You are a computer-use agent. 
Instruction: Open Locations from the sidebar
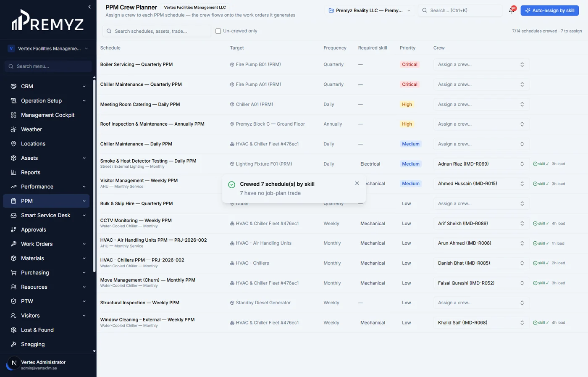click(46, 143)
